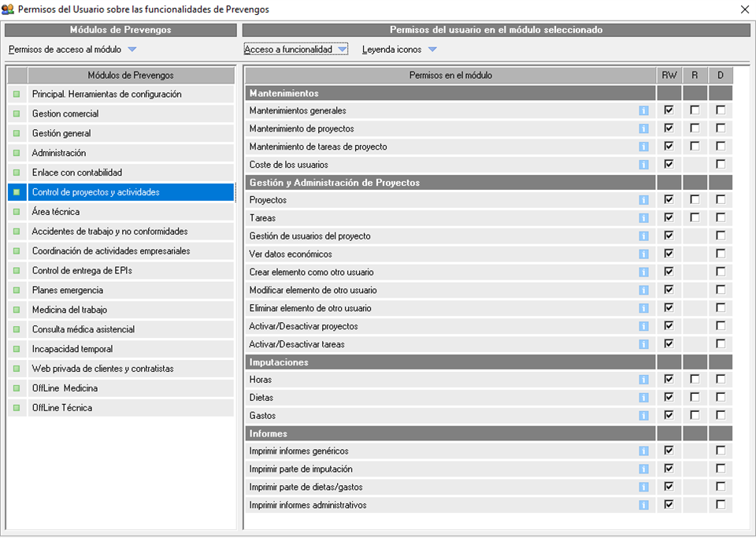Select Enlace con contabilidad module

77,173
